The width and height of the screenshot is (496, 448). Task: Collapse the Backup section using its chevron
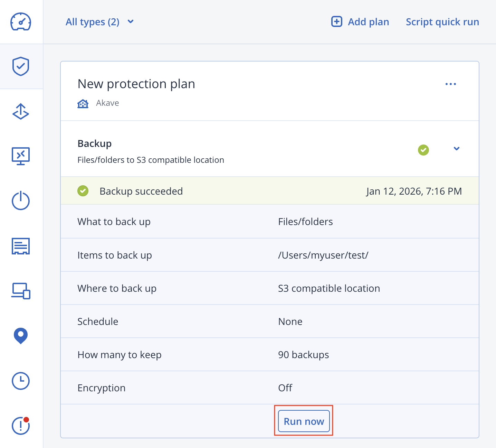point(456,149)
